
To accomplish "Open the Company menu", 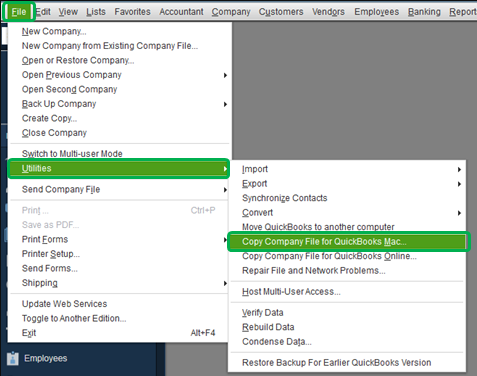I will 231,12.
